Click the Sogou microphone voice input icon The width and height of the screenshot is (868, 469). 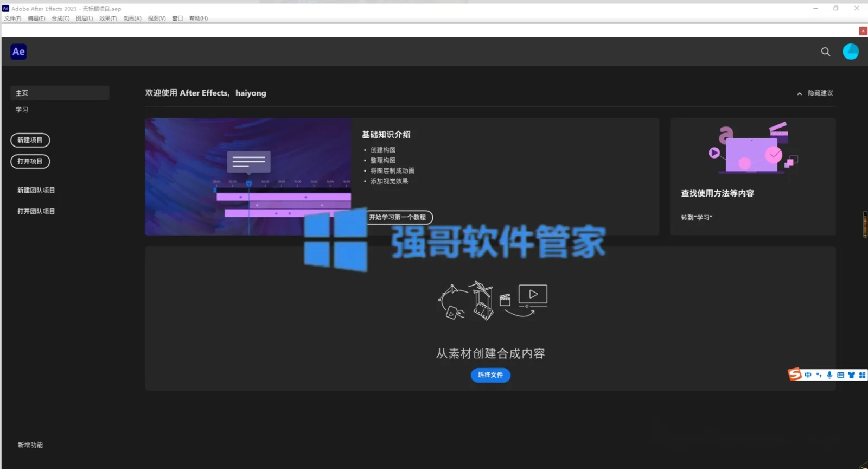(829, 375)
